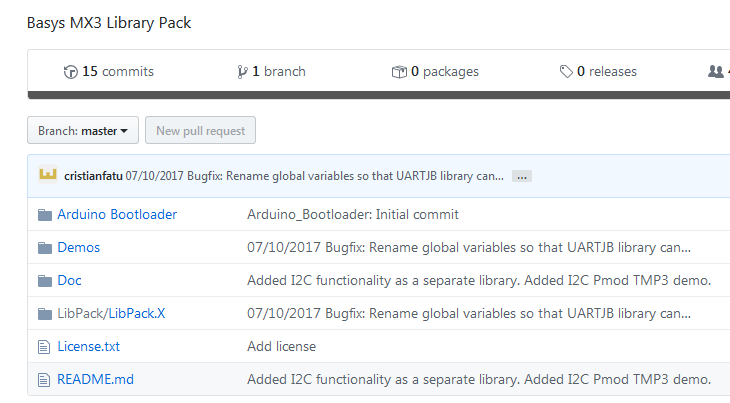Image resolution: width=730 pixels, height=403 pixels.
Task: Open the Demos folder link
Action: tap(79, 248)
